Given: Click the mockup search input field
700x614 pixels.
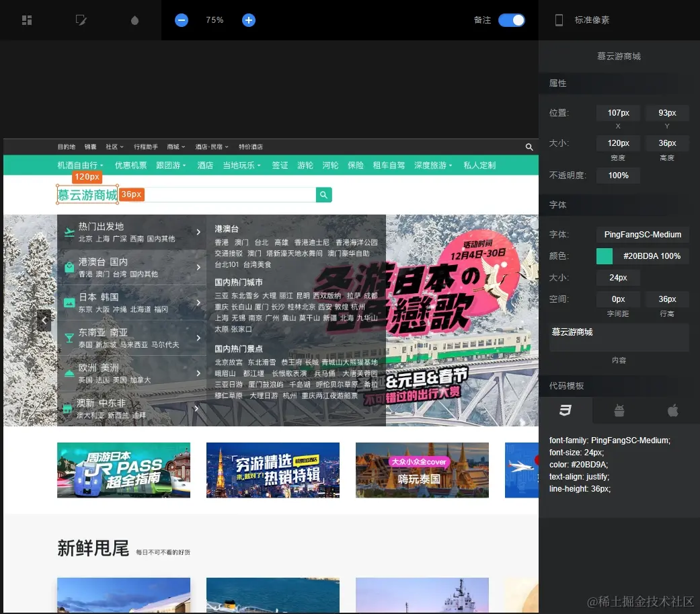Looking at the screenshot, I should coord(230,195).
